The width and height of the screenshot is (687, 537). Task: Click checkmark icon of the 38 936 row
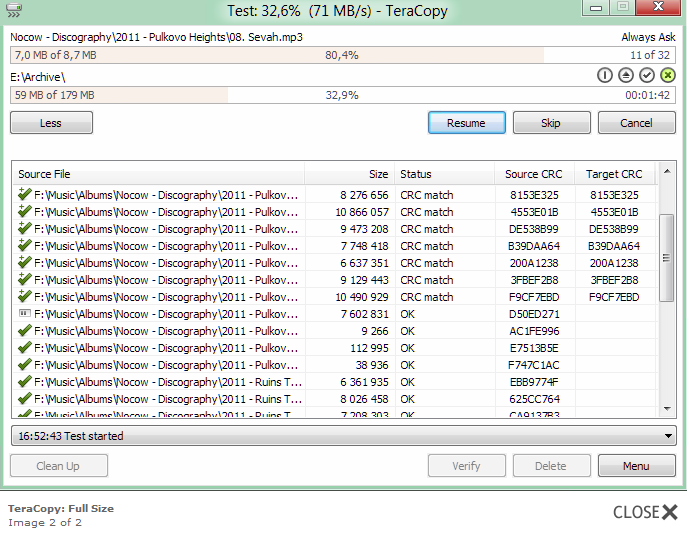pos(25,365)
